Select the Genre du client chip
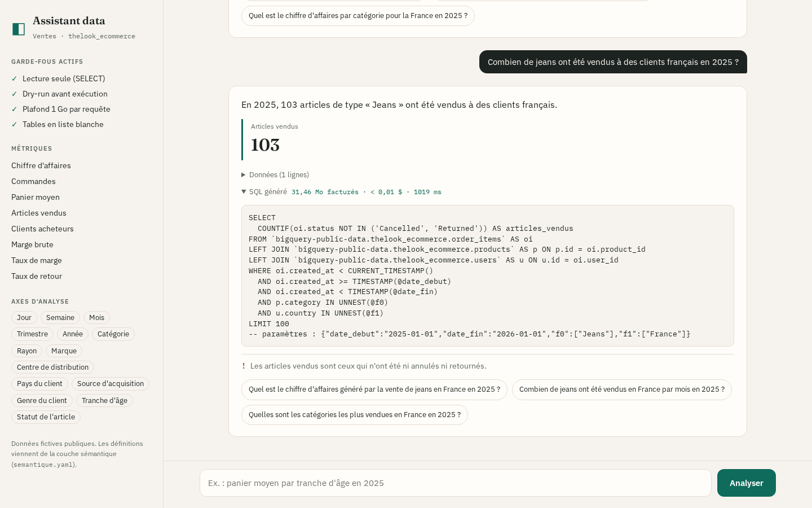 tap(42, 401)
